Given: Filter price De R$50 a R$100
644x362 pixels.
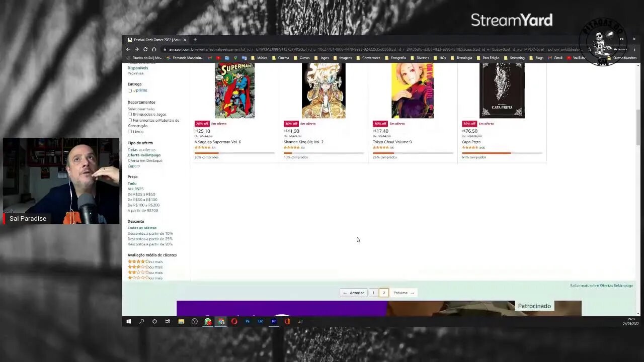Looking at the screenshot, I should coord(142,200).
